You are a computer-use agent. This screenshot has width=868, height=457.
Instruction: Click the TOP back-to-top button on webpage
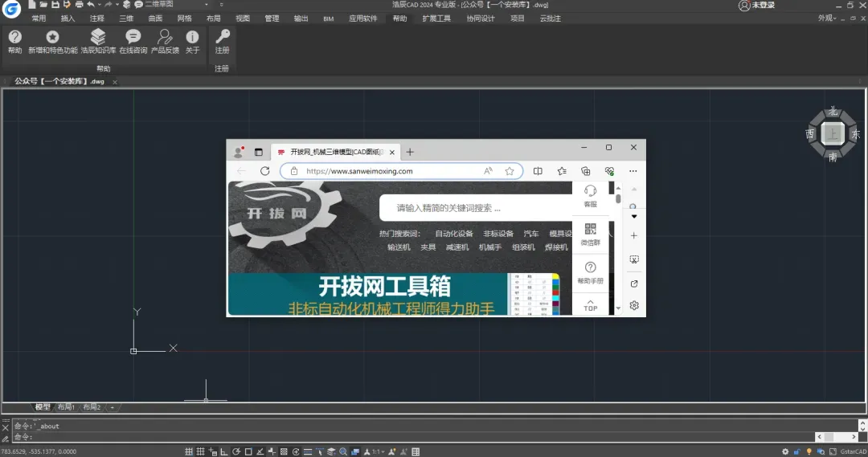coord(590,305)
